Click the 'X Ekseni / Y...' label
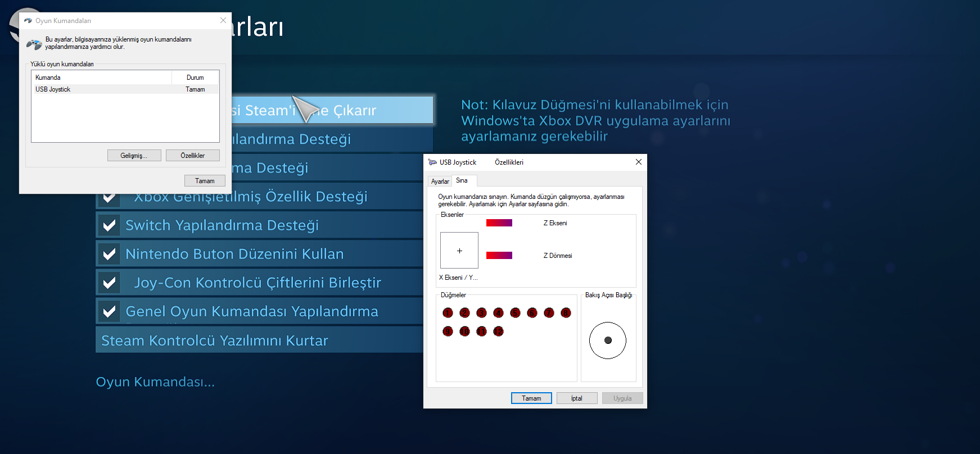Screen dimensions: 980x454 pos(458,278)
